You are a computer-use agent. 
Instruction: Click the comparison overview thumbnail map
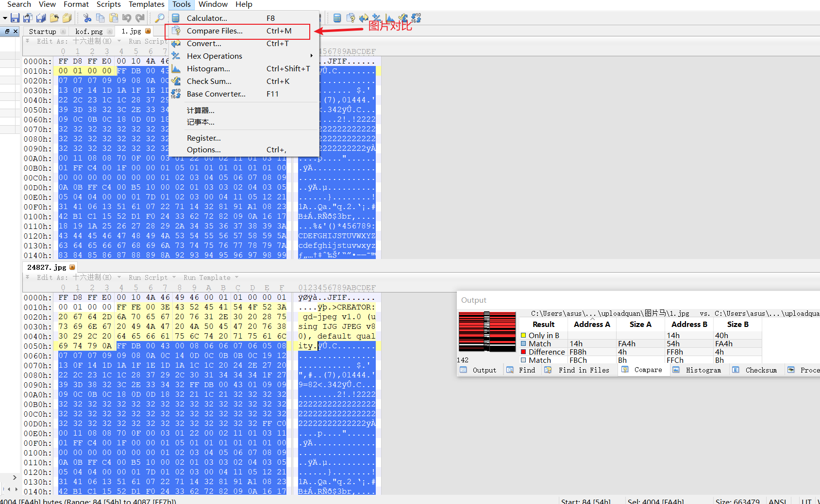pos(487,332)
